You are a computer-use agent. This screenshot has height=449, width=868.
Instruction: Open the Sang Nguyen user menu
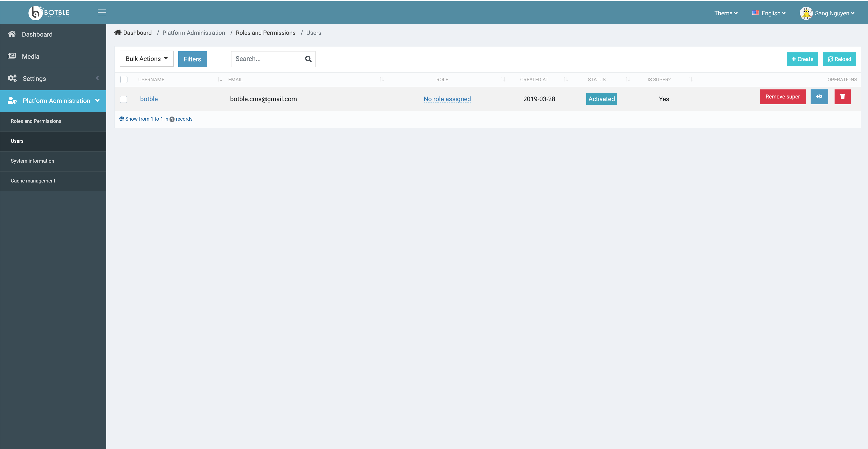click(x=827, y=13)
